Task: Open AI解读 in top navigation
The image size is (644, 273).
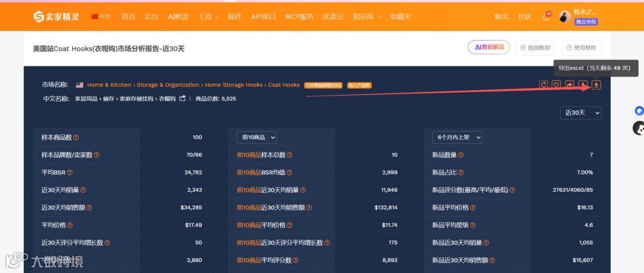Action: 178,17
